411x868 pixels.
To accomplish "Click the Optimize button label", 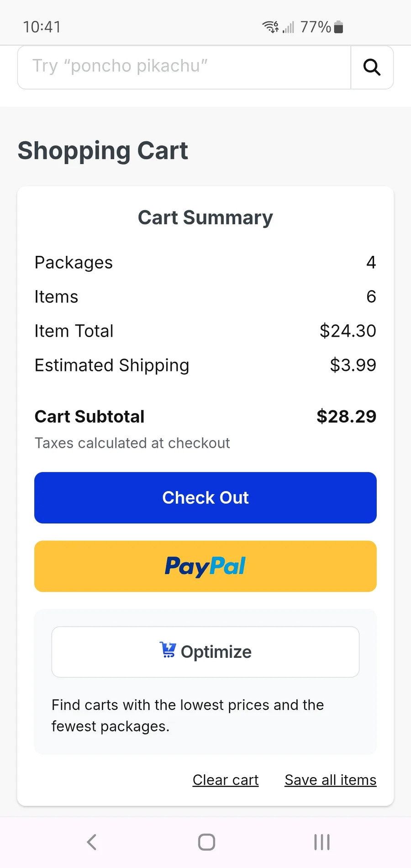I will point(216,652).
